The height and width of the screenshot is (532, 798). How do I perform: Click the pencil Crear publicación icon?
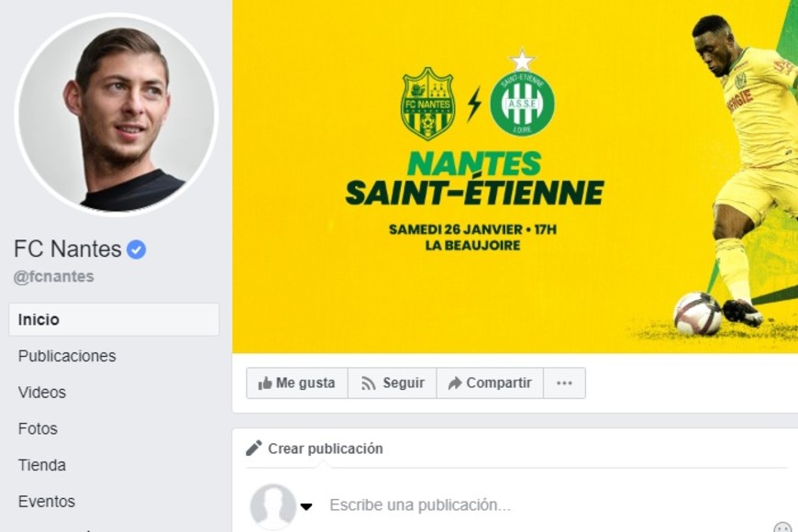click(254, 449)
